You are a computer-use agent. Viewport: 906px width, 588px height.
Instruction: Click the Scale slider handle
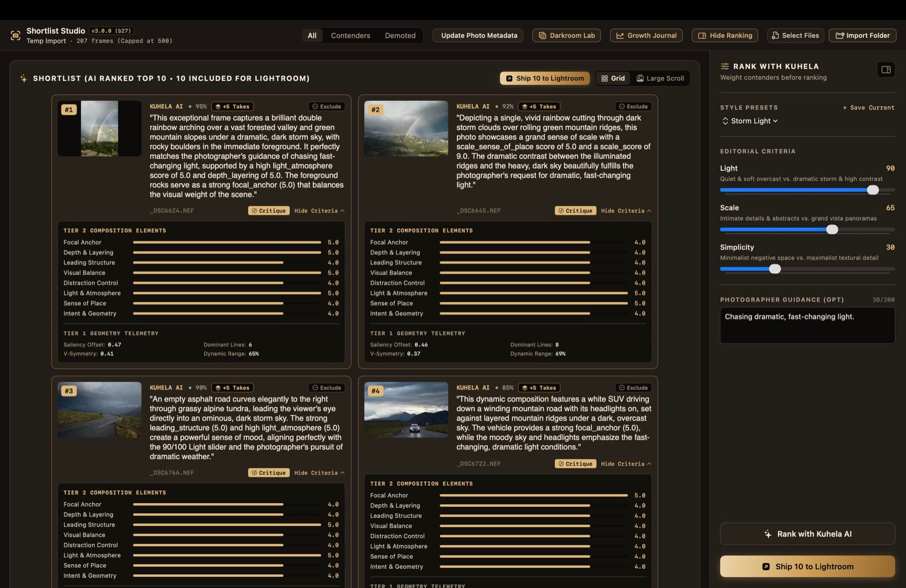point(832,229)
